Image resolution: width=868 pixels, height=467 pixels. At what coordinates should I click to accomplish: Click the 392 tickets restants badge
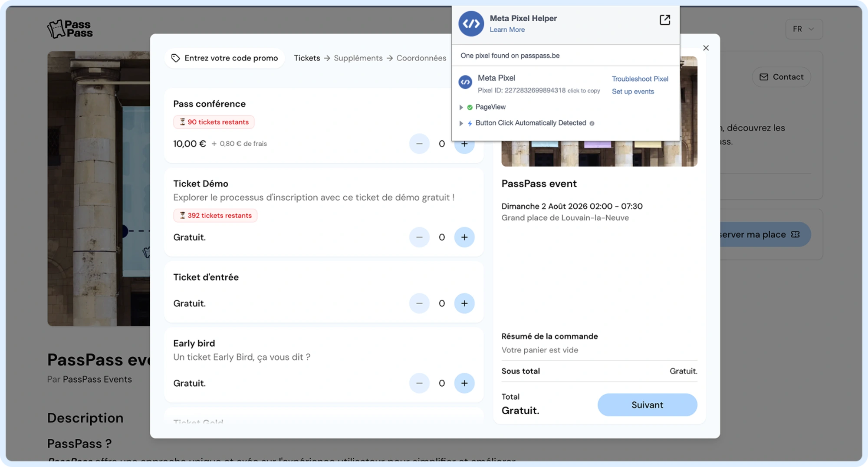pyautogui.click(x=215, y=216)
